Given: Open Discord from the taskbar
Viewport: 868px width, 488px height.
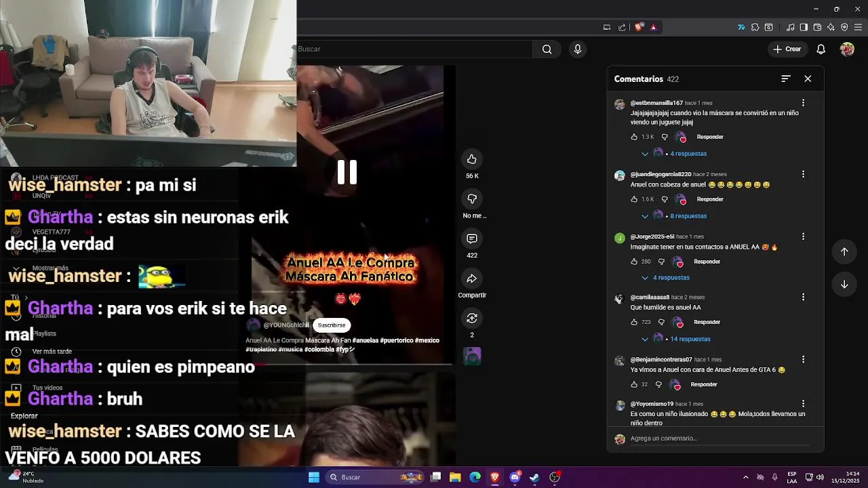Looking at the screenshot, I should tap(515, 477).
